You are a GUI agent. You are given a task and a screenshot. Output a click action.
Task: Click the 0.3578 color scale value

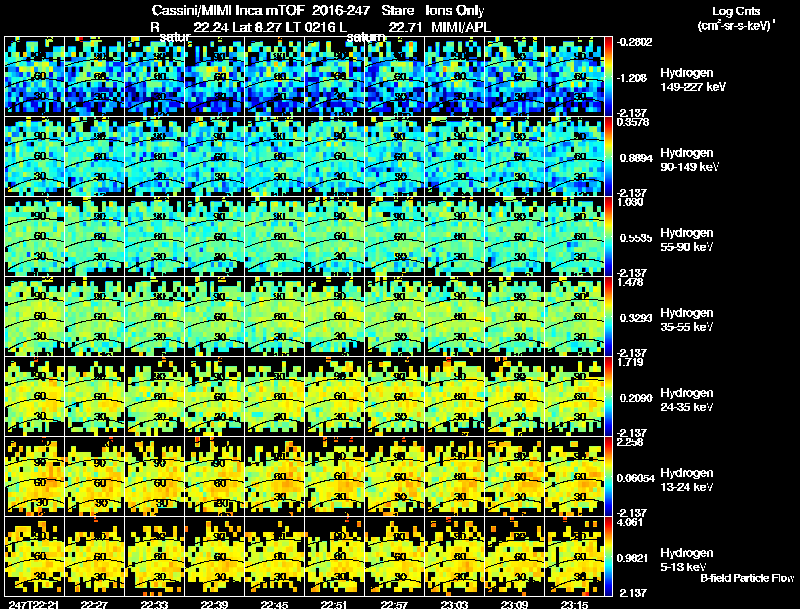[x=633, y=122]
